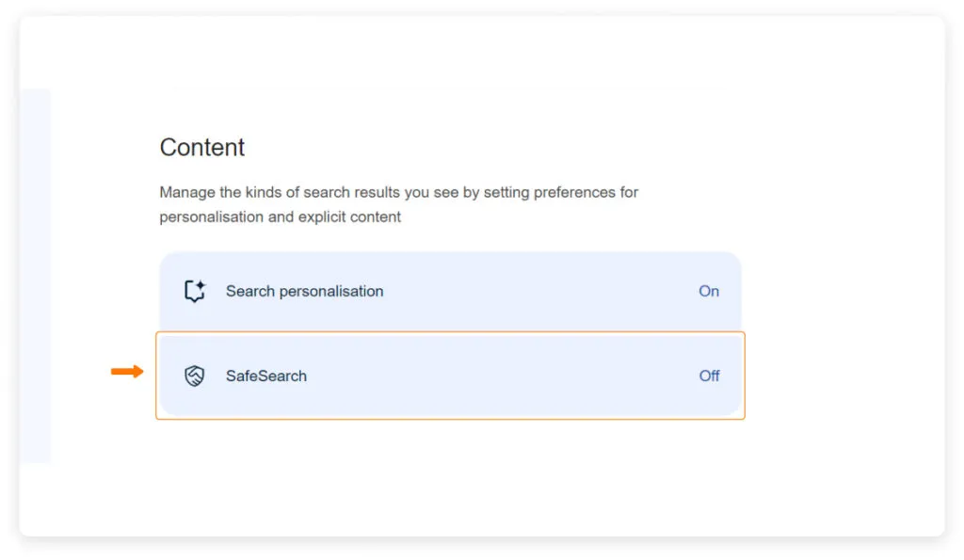Click the "personalisation and explicit content" description line
The image size is (964, 560).
280,216
